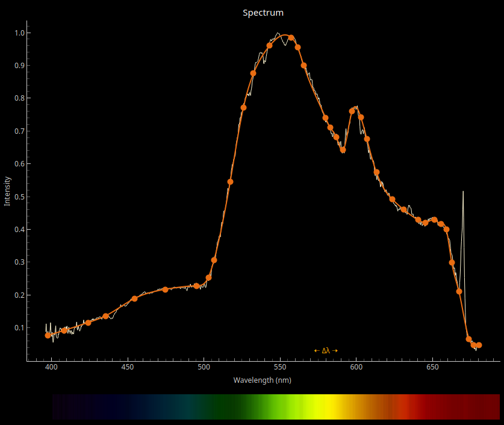
Task: Click the rightmost orange marker on curve
Action: tap(479, 345)
